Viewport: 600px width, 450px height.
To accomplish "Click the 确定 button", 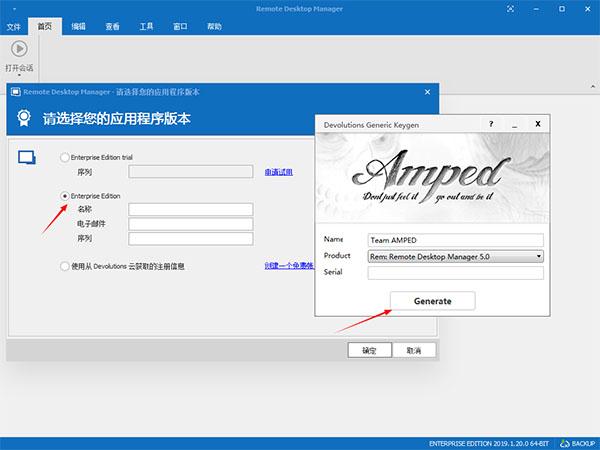I will pyautogui.click(x=369, y=350).
